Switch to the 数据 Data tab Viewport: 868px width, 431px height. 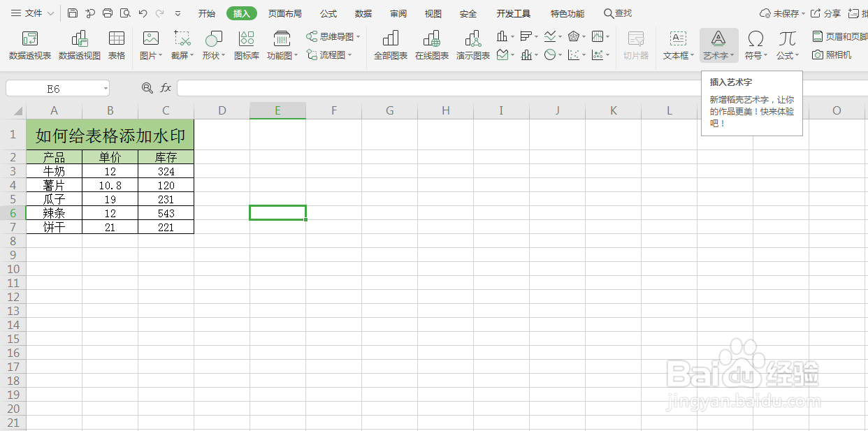(363, 13)
